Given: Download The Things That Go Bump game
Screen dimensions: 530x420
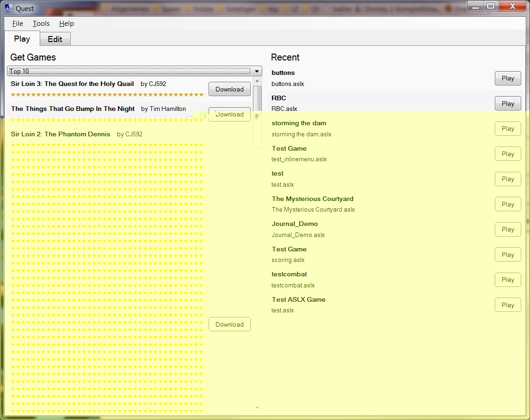Looking at the screenshot, I should (229, 115).
